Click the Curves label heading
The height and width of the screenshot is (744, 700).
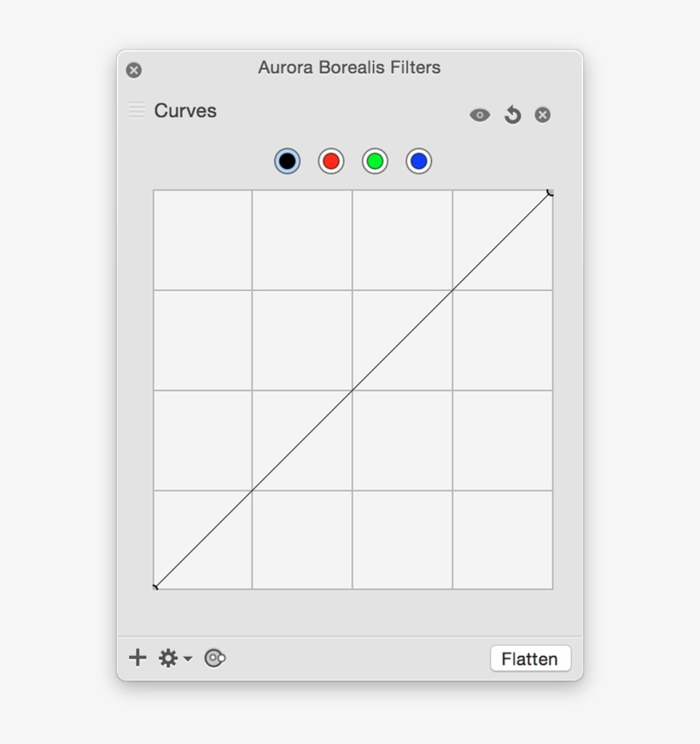point(184,111)
